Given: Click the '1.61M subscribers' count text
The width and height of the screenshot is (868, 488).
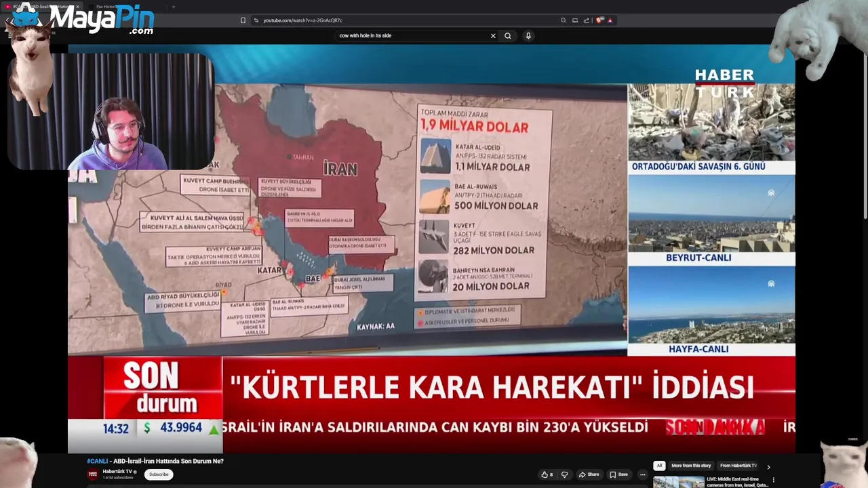Looking at the screenshot, I should click(x=118, y=478).
